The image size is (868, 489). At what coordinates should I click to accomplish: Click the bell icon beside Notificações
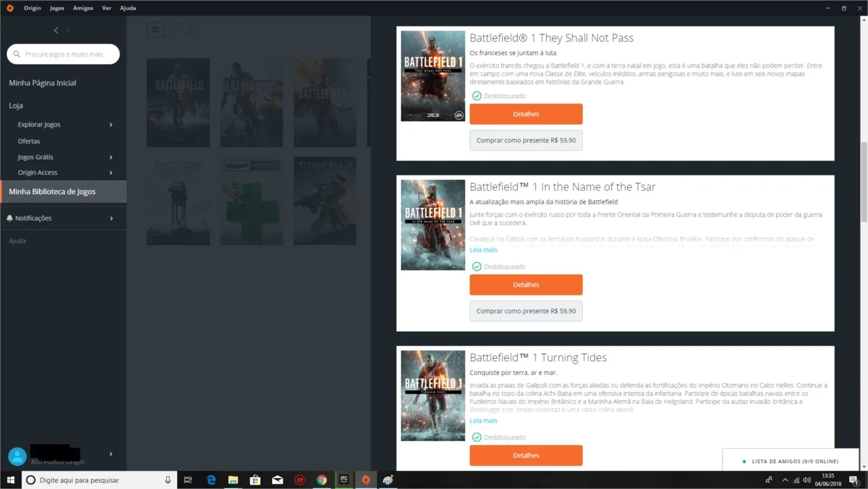[10, 218]
